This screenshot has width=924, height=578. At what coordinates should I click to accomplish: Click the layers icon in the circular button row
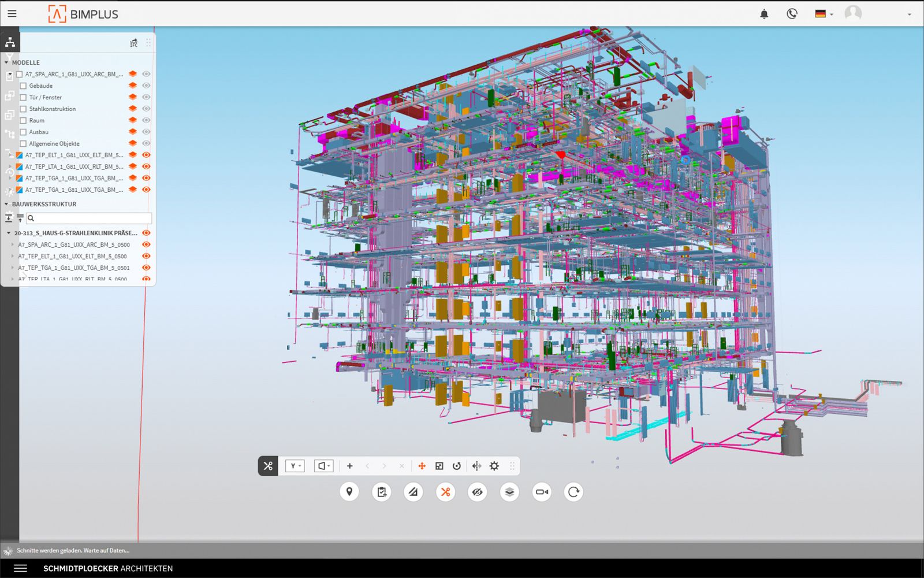509,492
